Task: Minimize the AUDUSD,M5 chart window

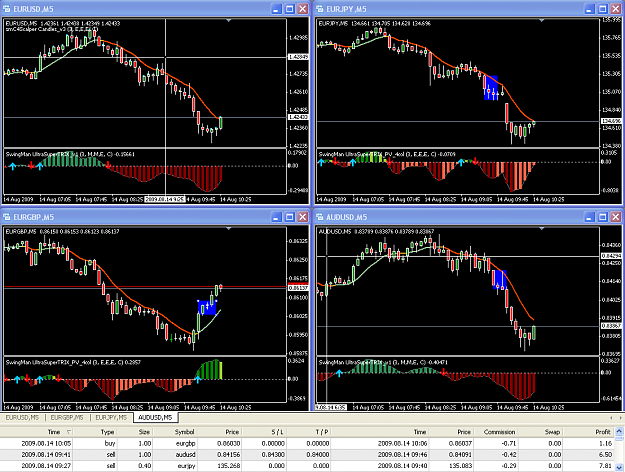Action: coord(590,217)
